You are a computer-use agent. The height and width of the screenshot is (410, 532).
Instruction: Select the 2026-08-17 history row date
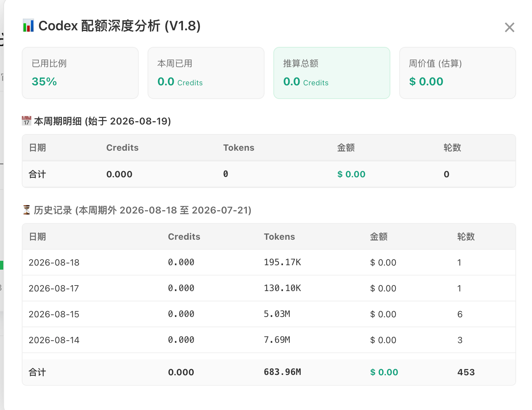point(54,288)
